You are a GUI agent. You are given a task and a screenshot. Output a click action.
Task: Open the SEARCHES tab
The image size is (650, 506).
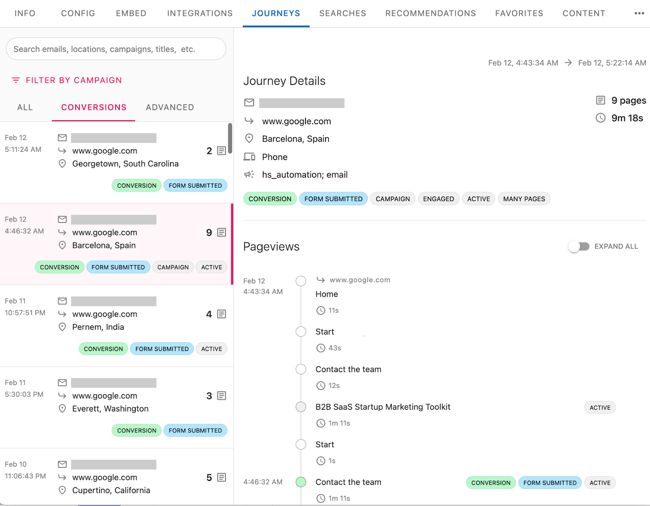pyautogui.click(x=343, y=13)
